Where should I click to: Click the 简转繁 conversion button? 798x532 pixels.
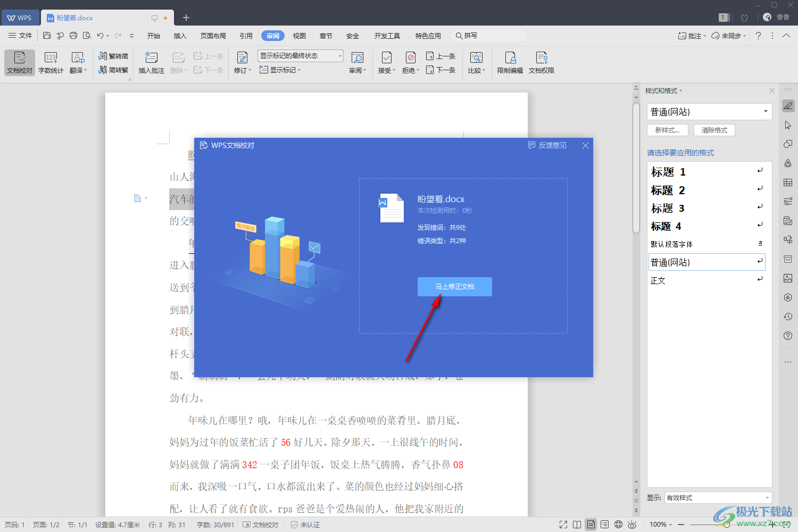click(113, 70)
